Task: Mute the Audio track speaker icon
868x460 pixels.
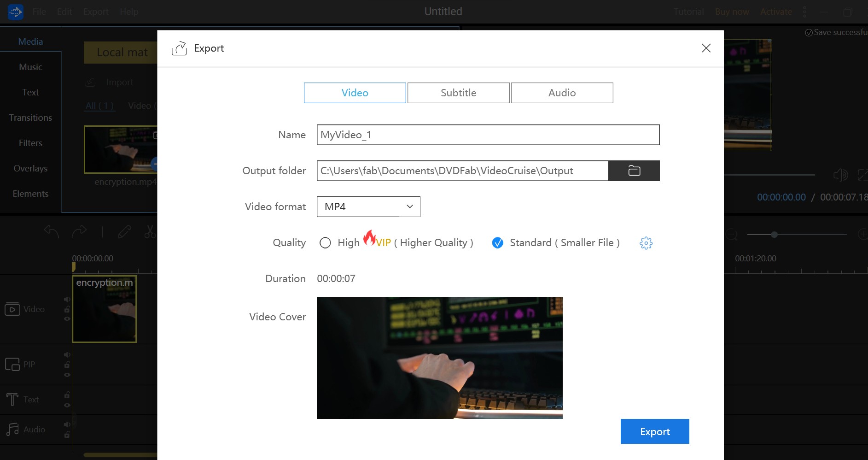Action: tap(67, 425)
